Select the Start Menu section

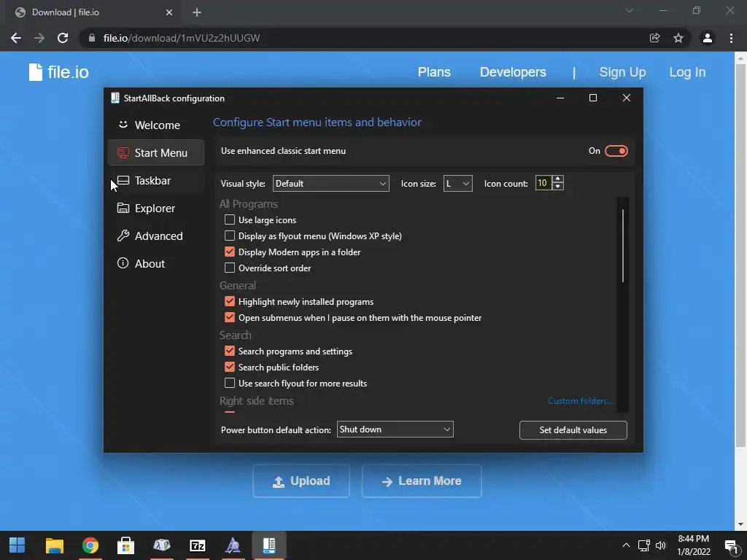pos(156,153)
